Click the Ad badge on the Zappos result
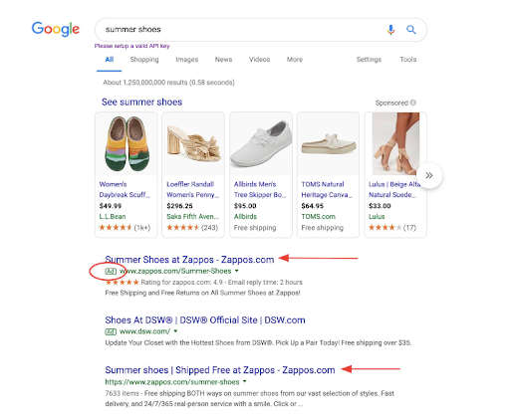The image size is (510, 420). [x=111, y=272]
